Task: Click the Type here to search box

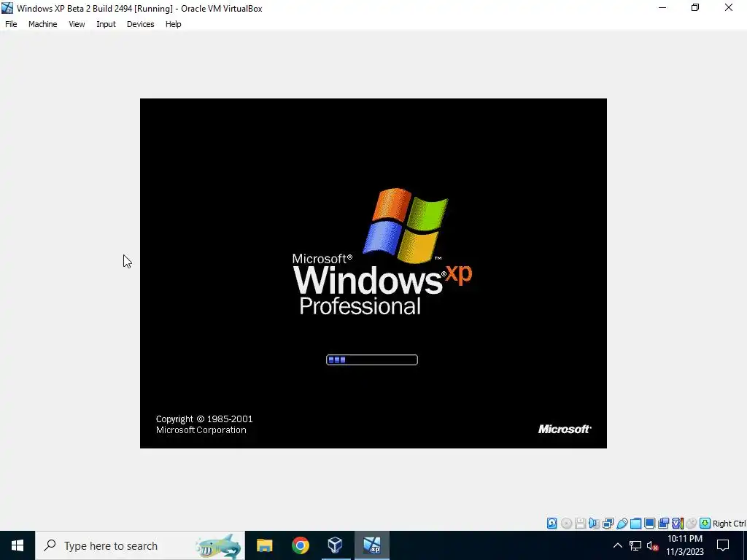Action: pos(139,545)
